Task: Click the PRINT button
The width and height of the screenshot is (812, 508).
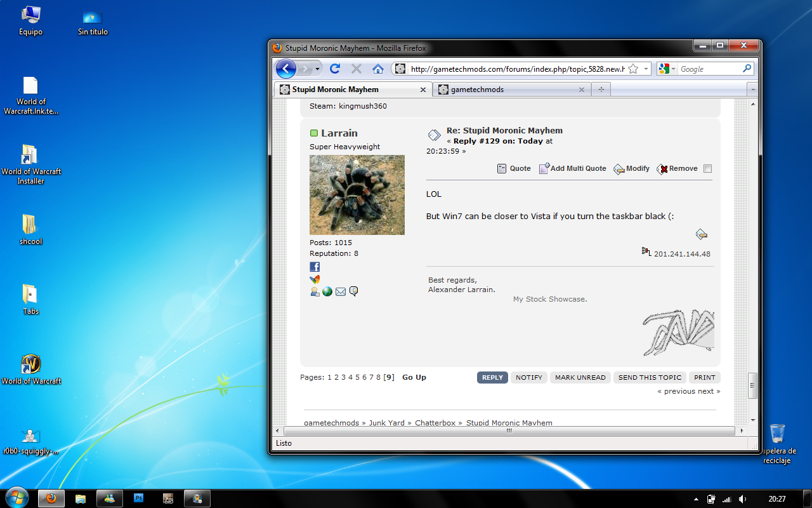Action: [x=705, y=377]
